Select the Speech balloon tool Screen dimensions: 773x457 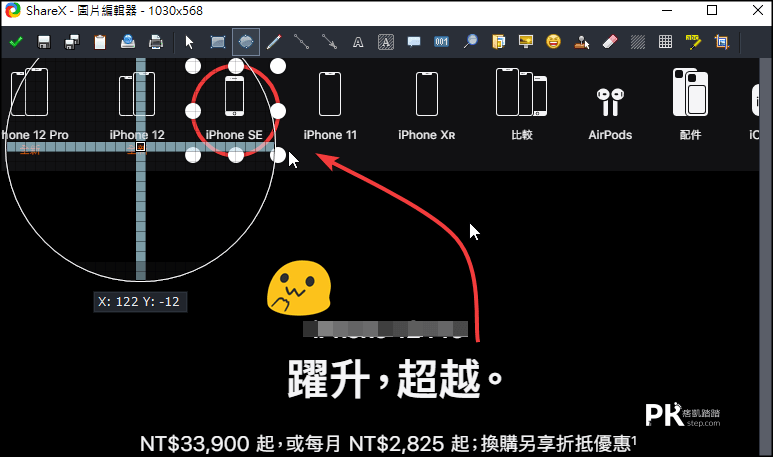(x=414, y=42)
